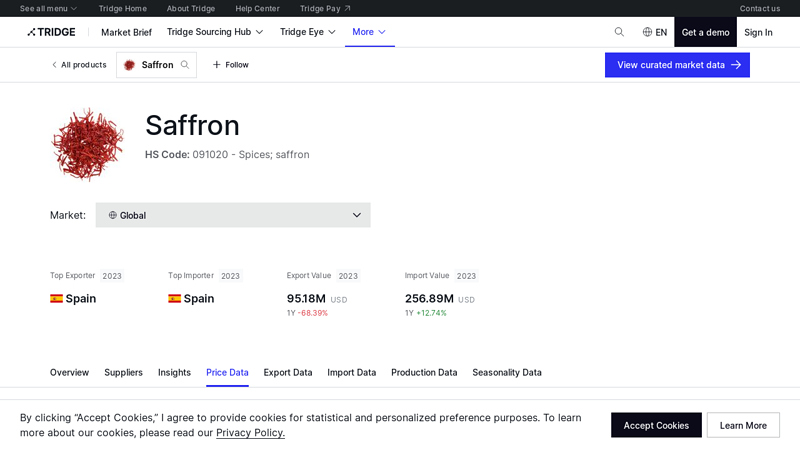This screenshot has height=450, width=800.
Task: Open the Export Data tab
Action: (288, 372)
